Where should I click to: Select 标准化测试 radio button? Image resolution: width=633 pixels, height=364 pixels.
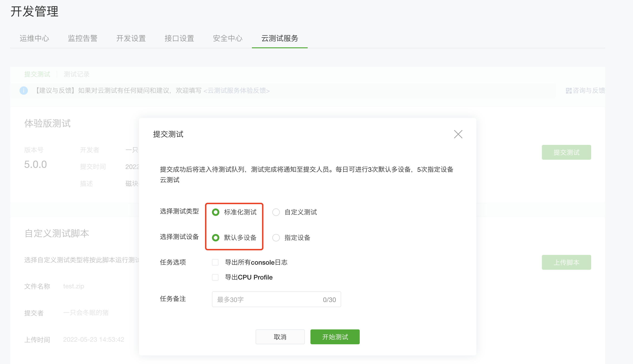215,212
